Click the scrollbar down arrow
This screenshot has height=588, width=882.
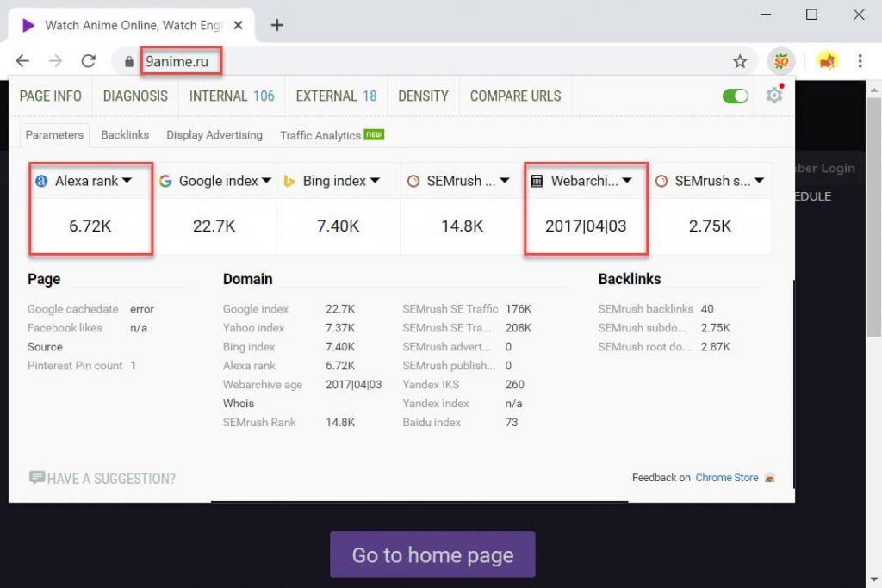[x=873, y=579]
